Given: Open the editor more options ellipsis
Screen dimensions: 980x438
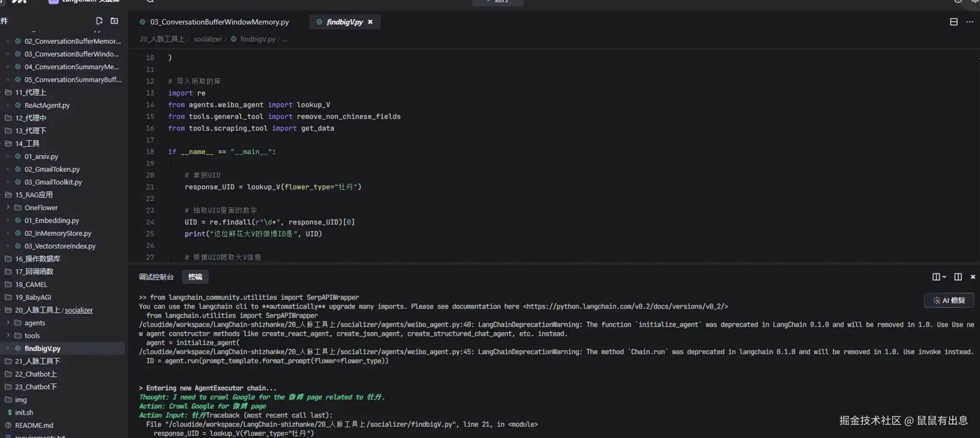Looking at the screenshot, I should tap(970, 22).
